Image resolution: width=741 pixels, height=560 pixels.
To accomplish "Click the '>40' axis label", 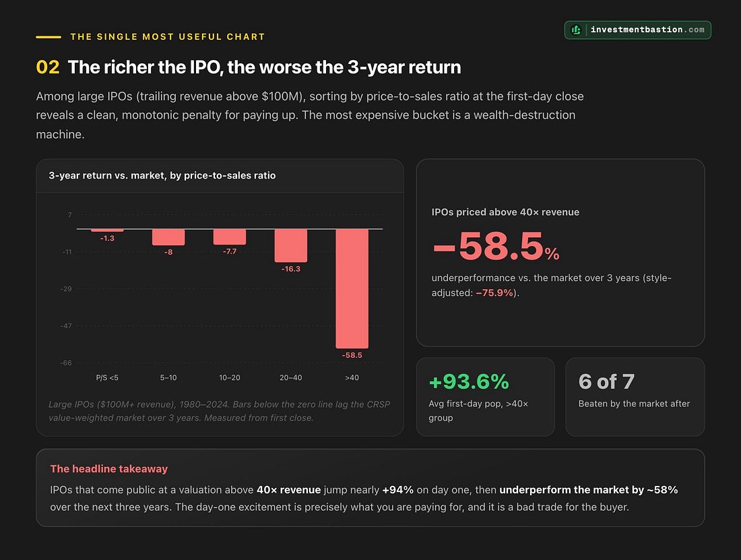I will click(352, 377).
